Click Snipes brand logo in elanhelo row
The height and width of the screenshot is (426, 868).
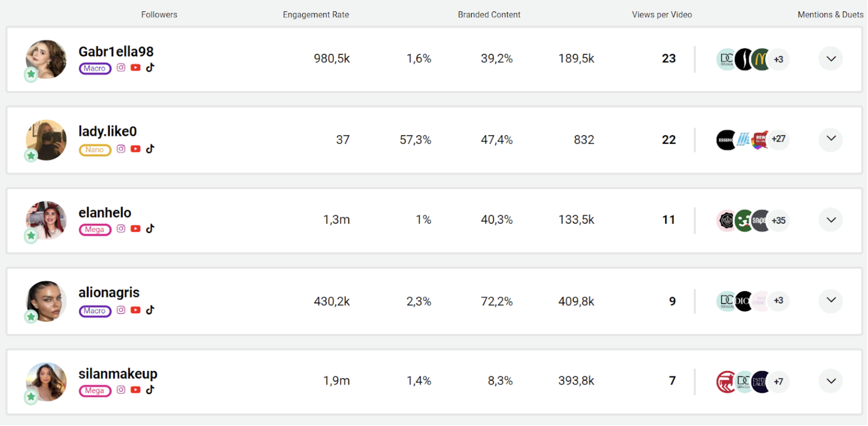[x=761, y=221]
